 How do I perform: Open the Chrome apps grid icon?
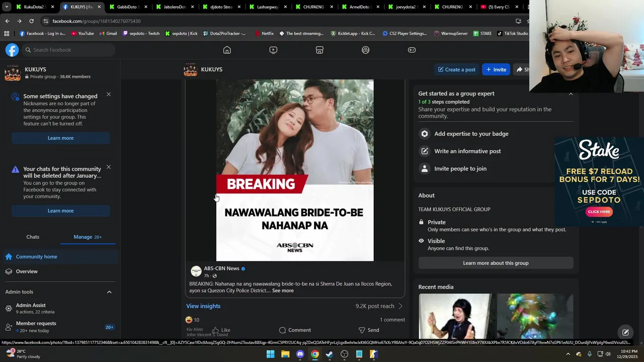(x=7, y=34)
